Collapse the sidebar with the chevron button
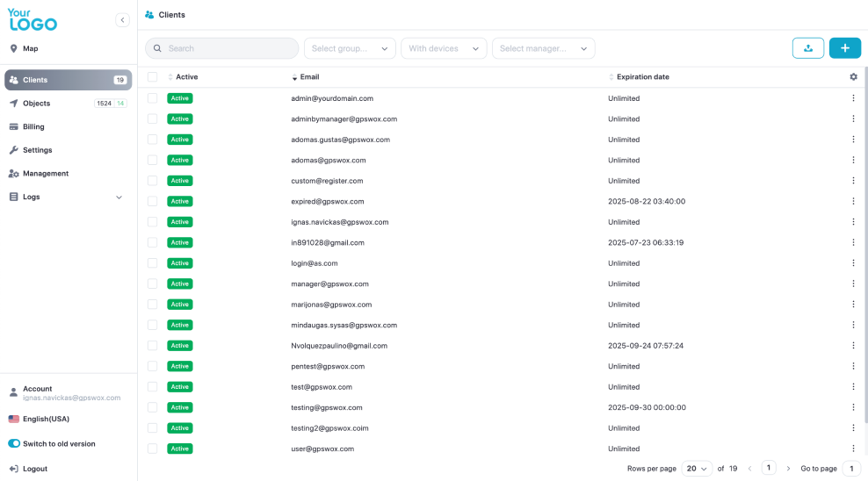Viewport: 868px width, 481px height. click(122, 20)
